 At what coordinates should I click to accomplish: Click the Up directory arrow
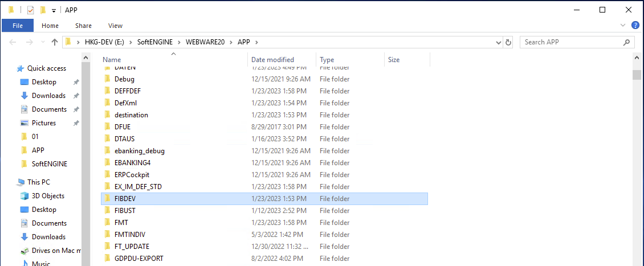[x=55, y=42]
